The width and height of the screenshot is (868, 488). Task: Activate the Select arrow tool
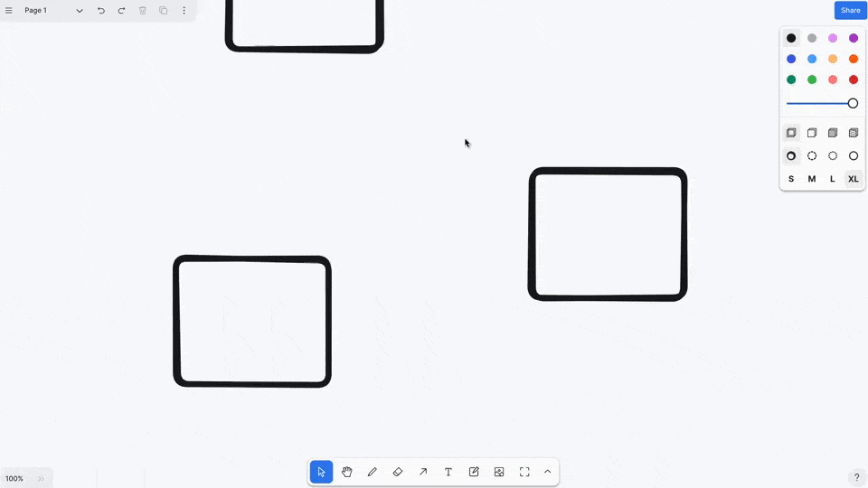coord(321,472)
